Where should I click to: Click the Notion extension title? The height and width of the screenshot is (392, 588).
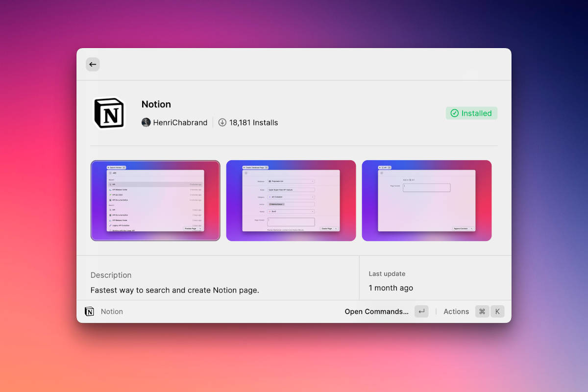[156, 104]
